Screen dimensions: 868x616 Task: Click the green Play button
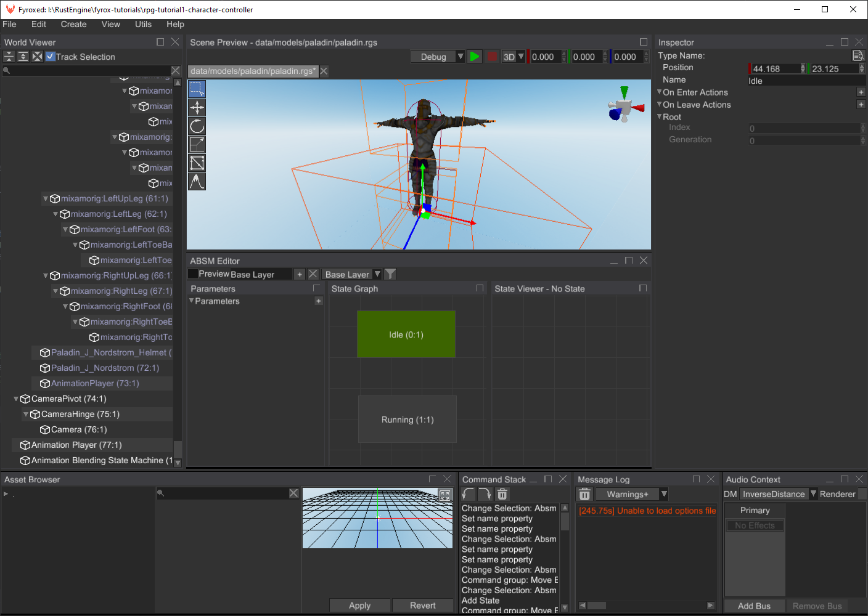pyautogui.click(x=475, y=57)
